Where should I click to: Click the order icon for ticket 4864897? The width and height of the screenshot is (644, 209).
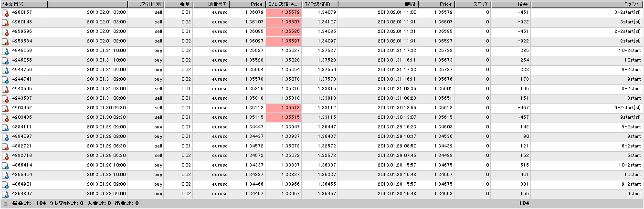coord(5,194)
